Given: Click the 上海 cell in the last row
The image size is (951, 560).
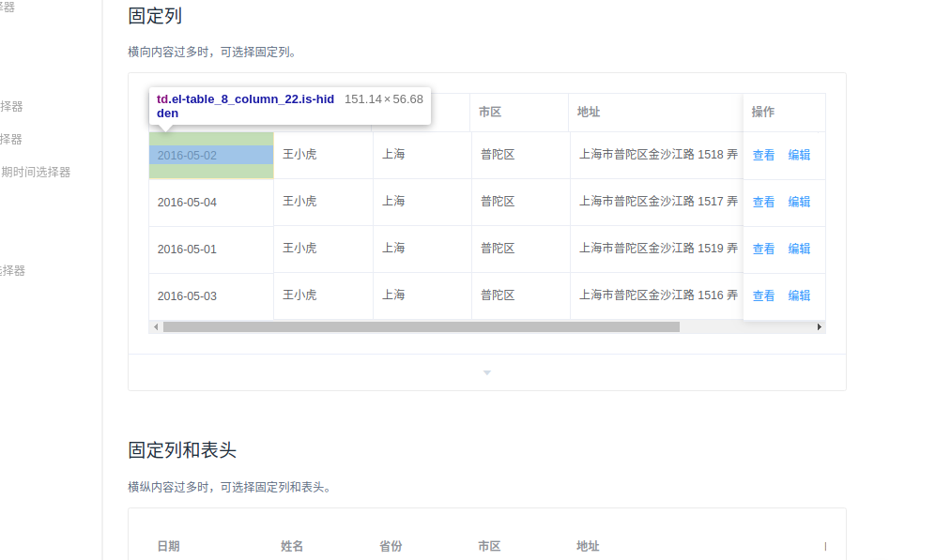Looking at the screenshot, I should tap(394, 295).
